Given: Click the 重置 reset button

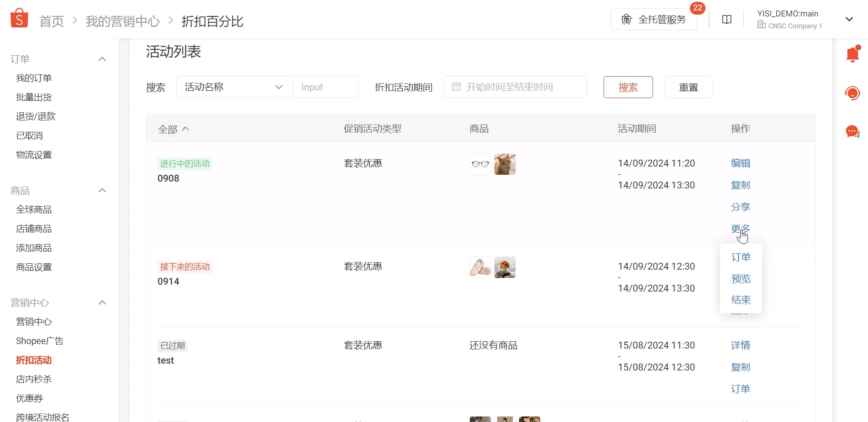Looking at the screenshot, I should click(x=688, y=87).
